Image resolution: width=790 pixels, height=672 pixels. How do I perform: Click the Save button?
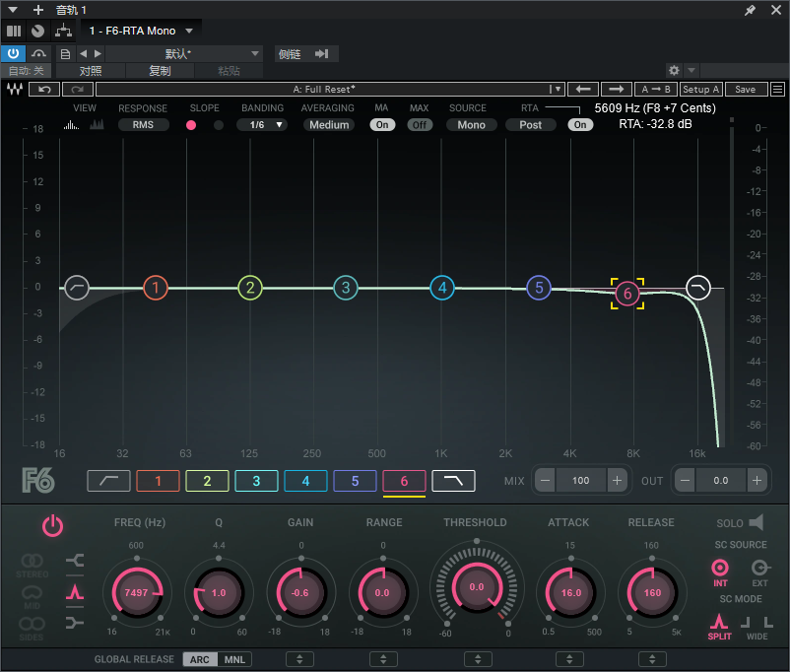(x=745, y=90)
